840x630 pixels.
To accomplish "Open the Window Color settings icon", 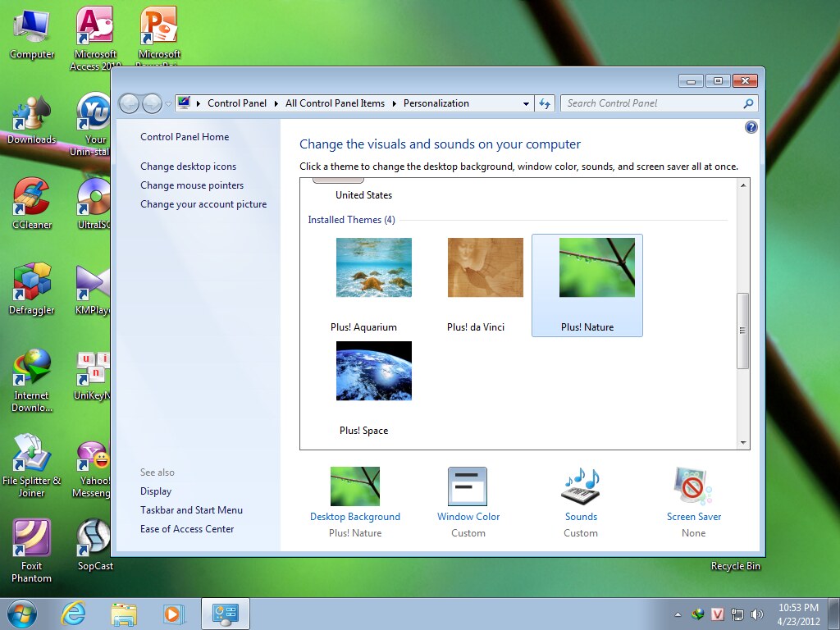I will (x=468, y=486).
